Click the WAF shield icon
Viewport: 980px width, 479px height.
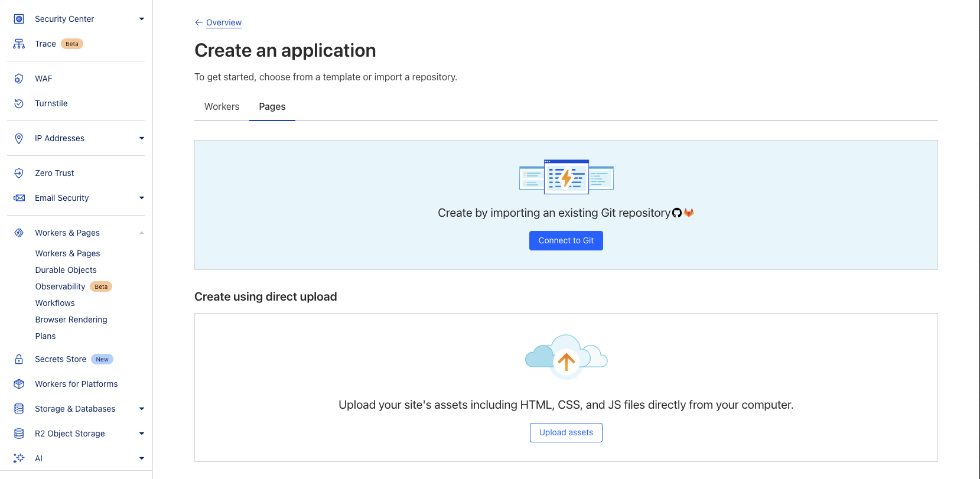click(x=19, y=79)
